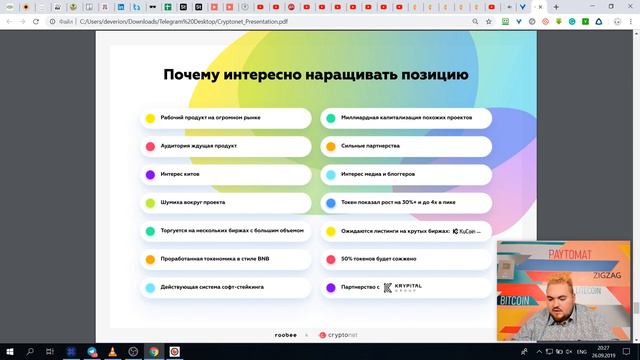Click the blue V extension icon in toolbar
This screenshot has height=360, width=640.
click(x=518, y=22)
